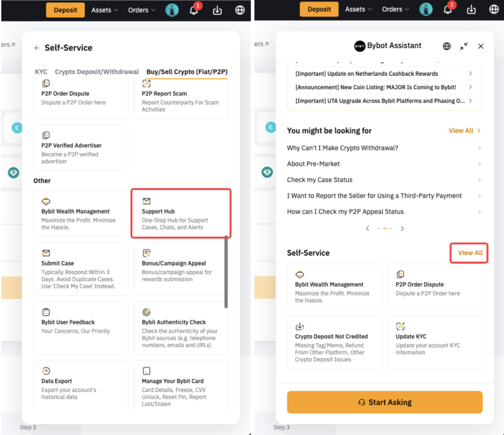Switch to the KYC tab
Screen dimensions: 504x435
click(x=41, y=72)
